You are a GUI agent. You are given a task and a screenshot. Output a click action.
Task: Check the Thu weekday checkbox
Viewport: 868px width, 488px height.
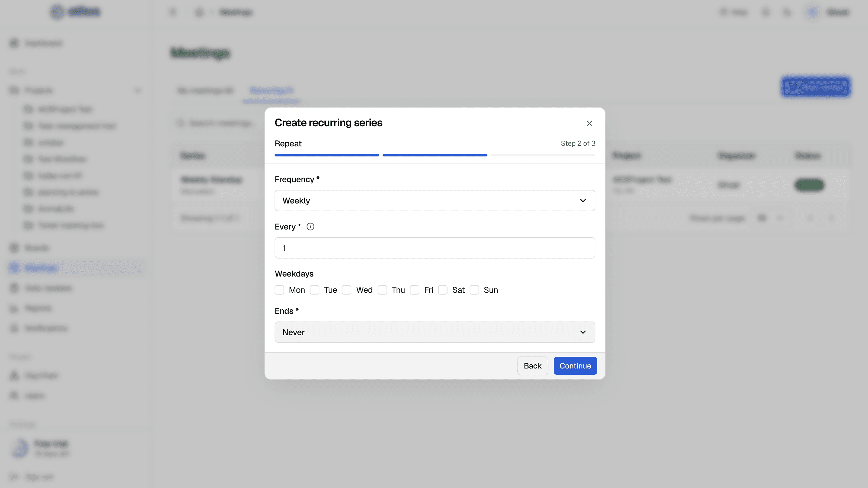pos(382,290)
